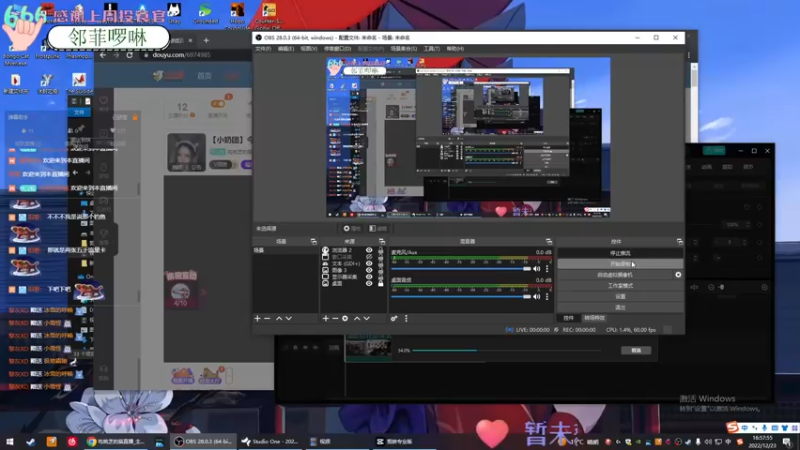
Task: Toggle lock on 图像 3 source
Action: coord(381,270)
